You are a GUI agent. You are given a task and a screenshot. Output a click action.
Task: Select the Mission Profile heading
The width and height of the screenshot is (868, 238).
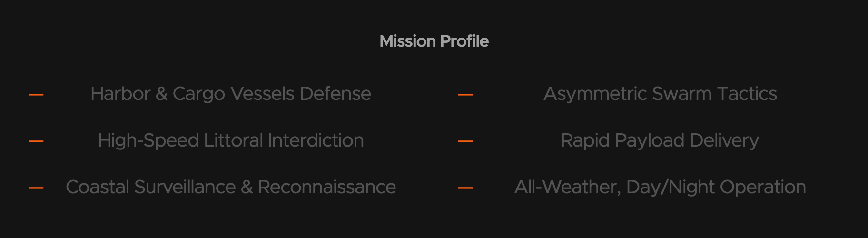click(434, 41)
